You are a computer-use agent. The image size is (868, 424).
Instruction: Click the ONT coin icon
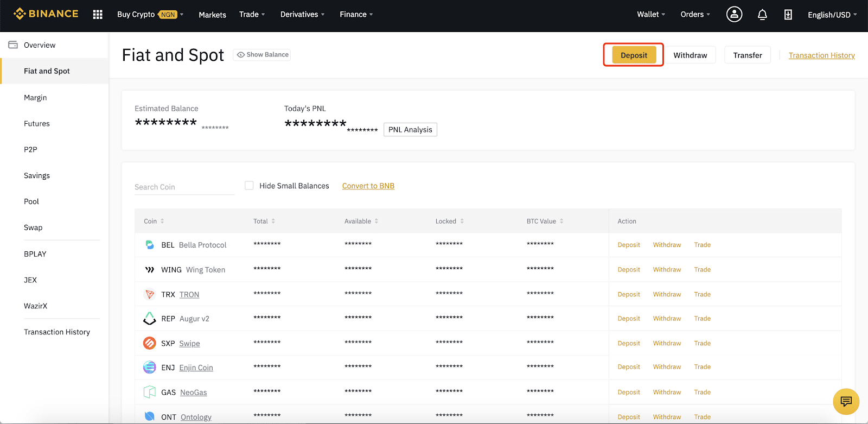click(x=150, y=416)
